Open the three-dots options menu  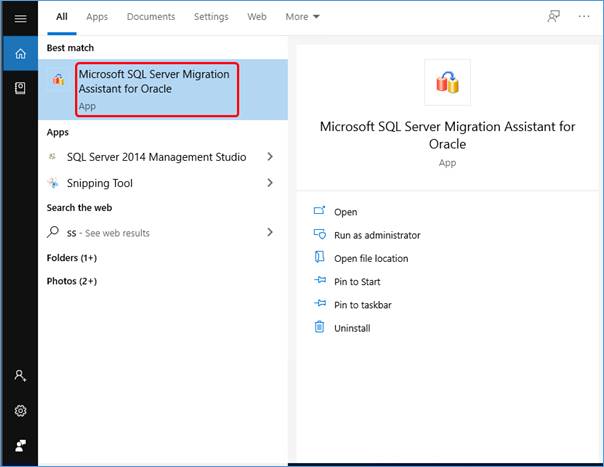[x=584, y=16]
